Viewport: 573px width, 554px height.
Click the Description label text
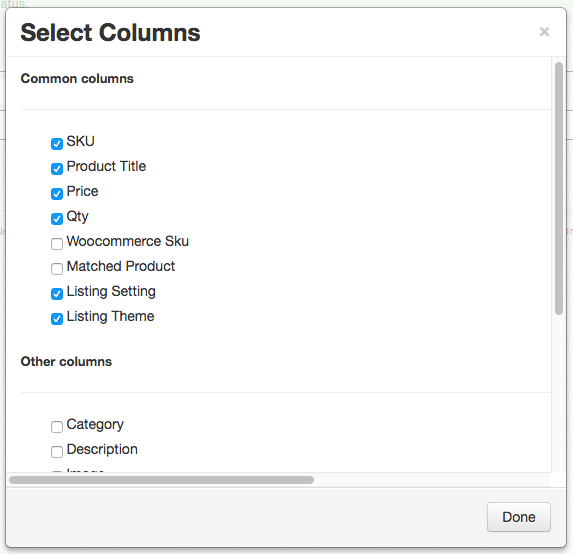pyautogui.click(x=102, y=449)
